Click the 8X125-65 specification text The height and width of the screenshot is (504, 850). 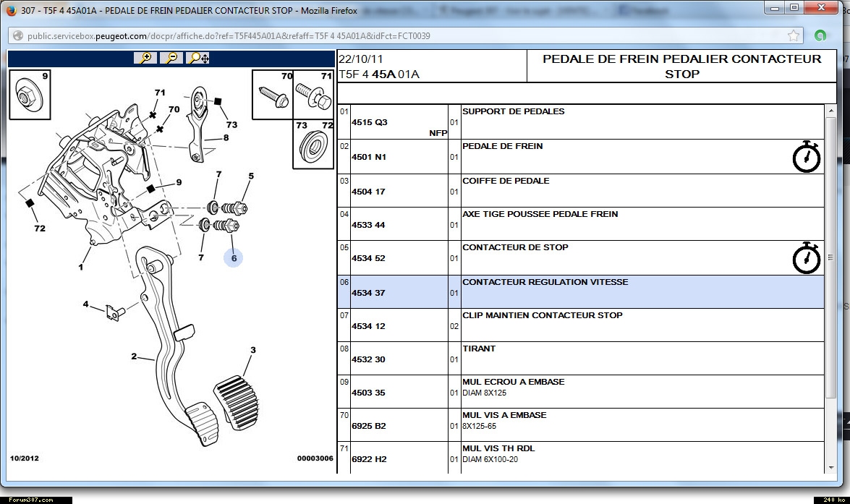click(479, 426)
